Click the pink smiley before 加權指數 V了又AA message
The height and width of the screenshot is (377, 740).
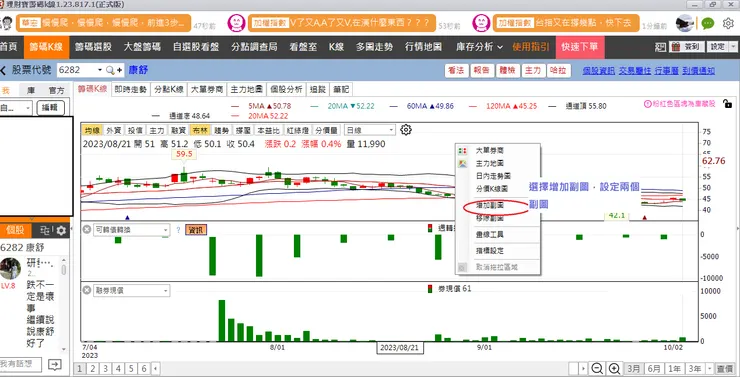pos(236,23)
